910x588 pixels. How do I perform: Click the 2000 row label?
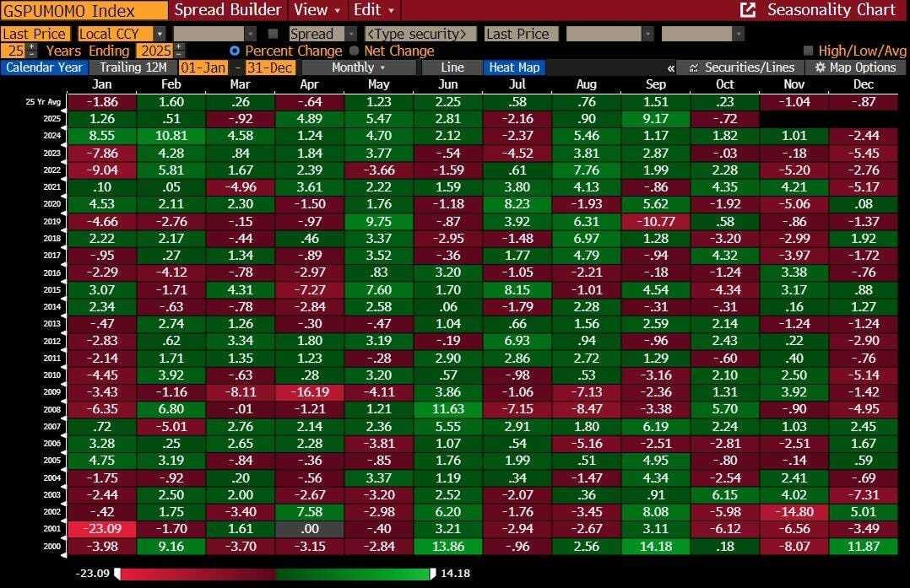tap(51, 547)
